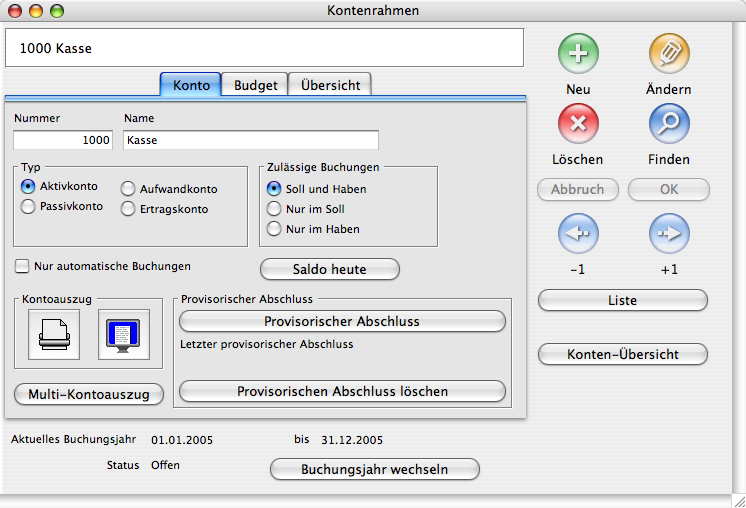Go to previous account with -1 arrow
The width and height of the screenshot is (746, 508).
pyautogui.click(x=577, y=235)
